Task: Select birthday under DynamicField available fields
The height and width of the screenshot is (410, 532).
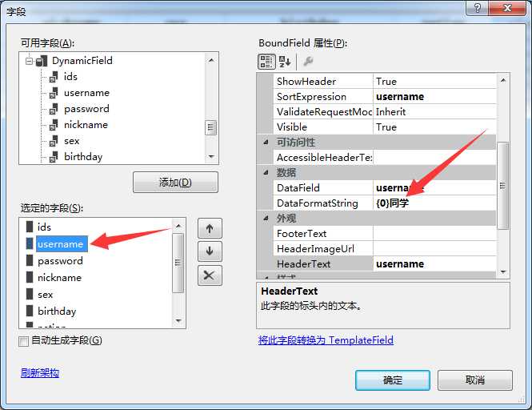Action: (x=83, y=157)
